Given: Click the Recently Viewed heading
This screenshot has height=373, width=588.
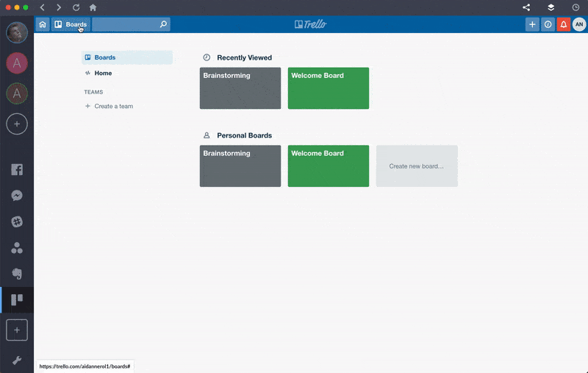Looking at the screenshot, I should click(x=245, y=58).
